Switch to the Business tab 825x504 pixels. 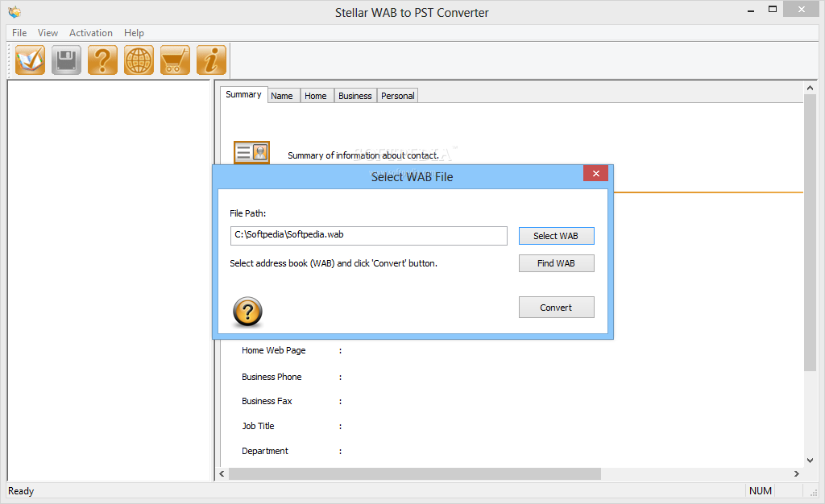coord(355,96)
